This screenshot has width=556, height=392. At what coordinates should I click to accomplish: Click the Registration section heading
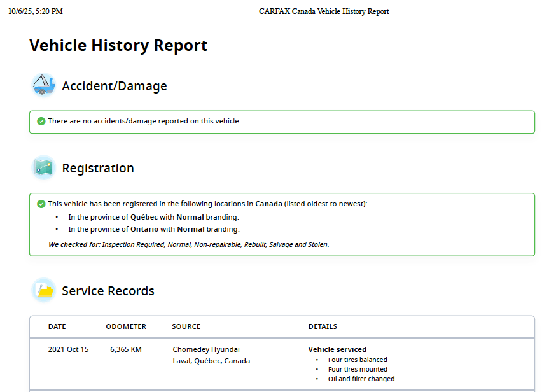click(x=98, y=169)
